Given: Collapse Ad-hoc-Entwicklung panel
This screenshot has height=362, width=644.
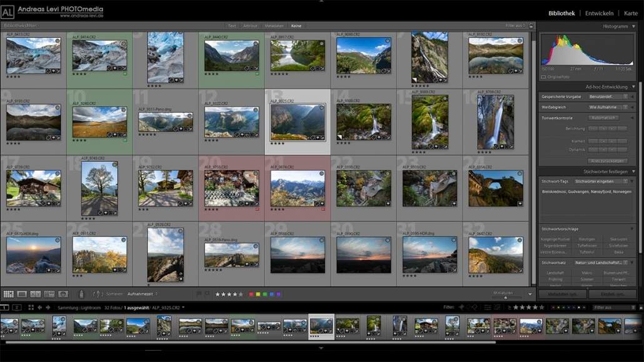Looking at the screenshot, I should point(633,87).
